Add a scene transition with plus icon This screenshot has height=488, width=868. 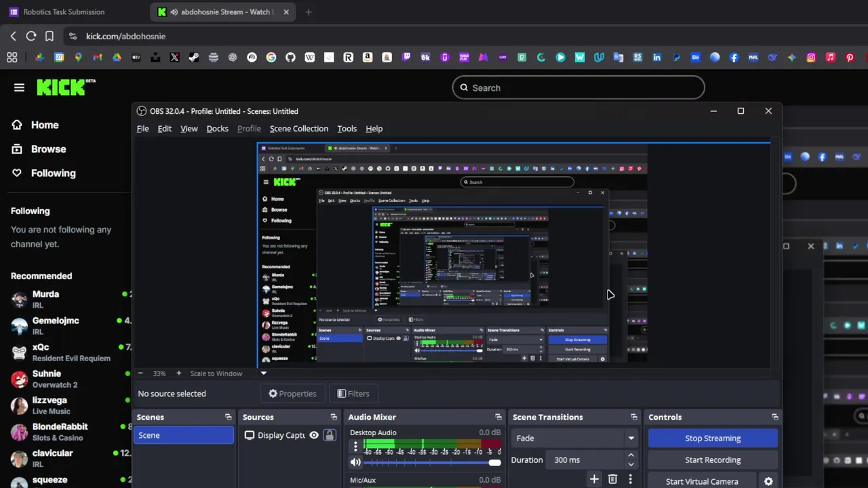594,479
